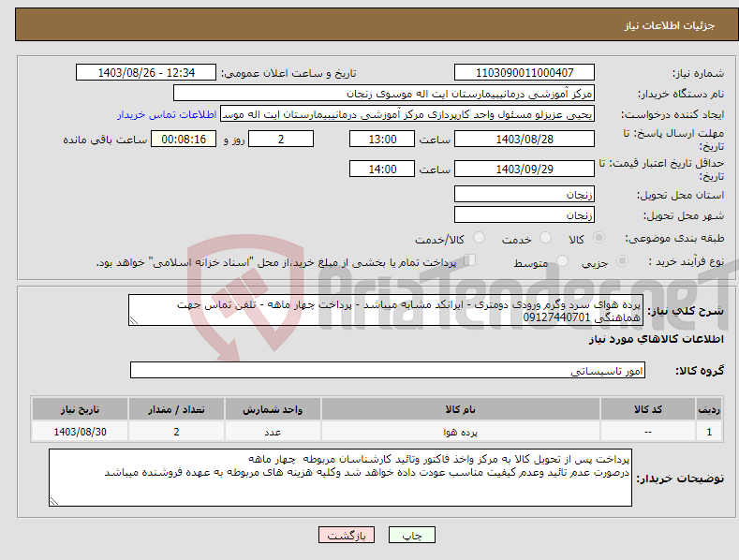This screenshot has height=560, width=739.
Task: Click the price validity date 1403/09/29
Action: click(x=525, y=169)
